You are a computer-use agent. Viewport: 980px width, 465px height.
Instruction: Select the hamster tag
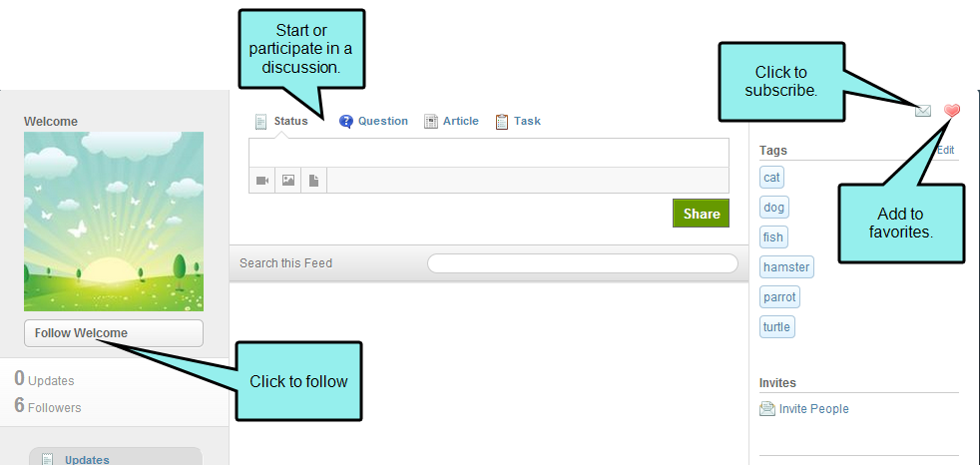click(x=786, y=266)
